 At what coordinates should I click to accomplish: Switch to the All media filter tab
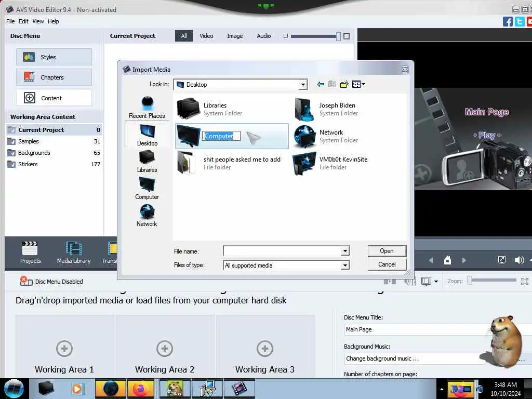184,36
